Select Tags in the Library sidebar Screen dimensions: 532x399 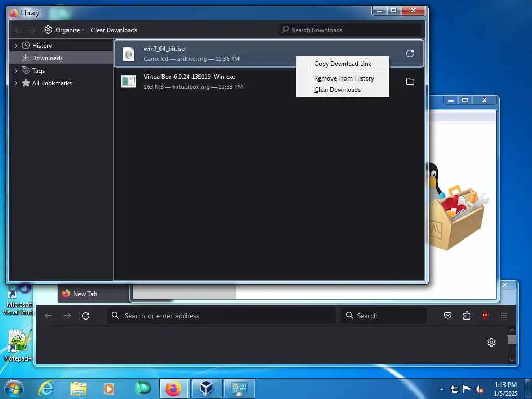coord(38,71)
